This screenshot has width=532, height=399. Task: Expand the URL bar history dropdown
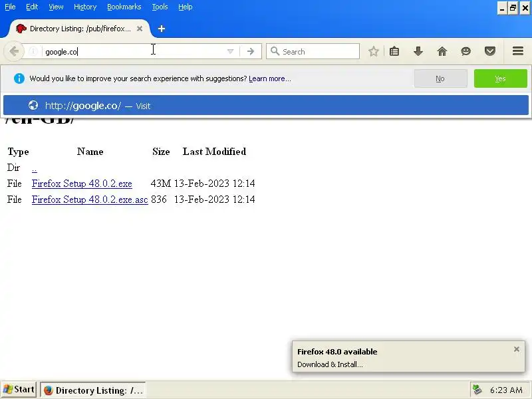(x=230, y=52)
